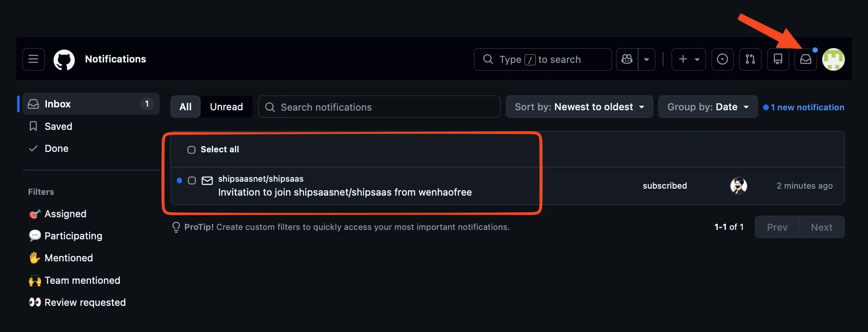Go to GitHub home via Octocat logo
This screenshot has height=332, width=868.
(64, 60)
